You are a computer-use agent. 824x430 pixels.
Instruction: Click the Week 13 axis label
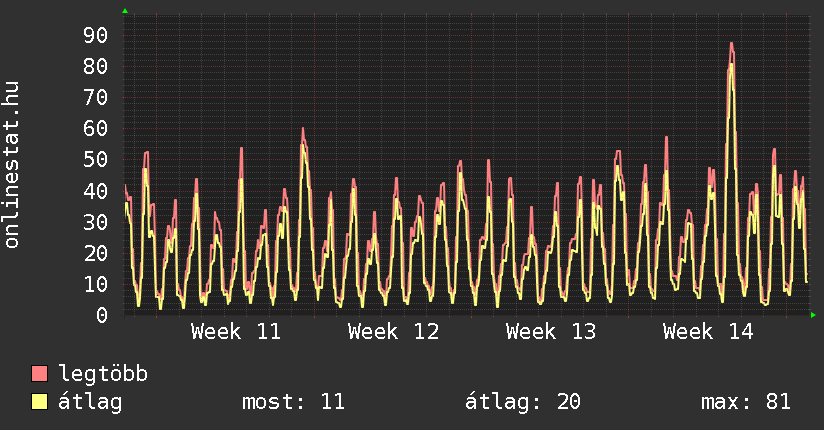551,331
